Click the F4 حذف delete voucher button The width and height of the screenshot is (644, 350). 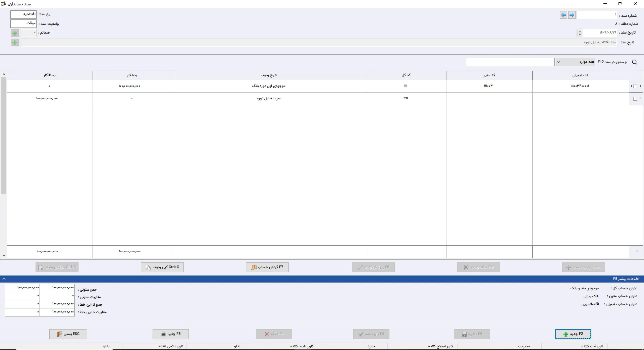(274, 334)
